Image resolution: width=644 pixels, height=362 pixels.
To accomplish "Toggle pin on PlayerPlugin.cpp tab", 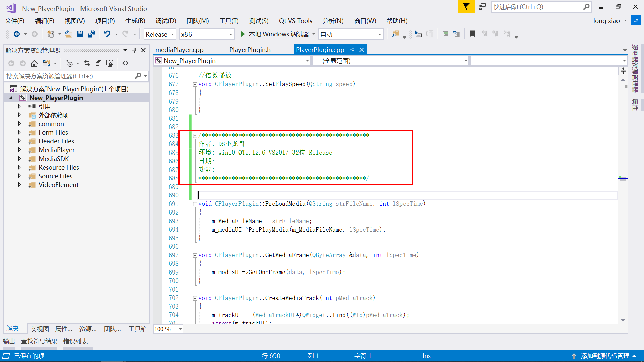I will point(352,50).
